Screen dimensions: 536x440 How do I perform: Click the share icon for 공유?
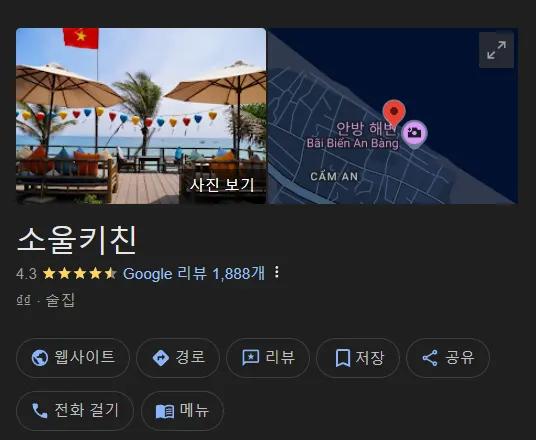[430, 358]
